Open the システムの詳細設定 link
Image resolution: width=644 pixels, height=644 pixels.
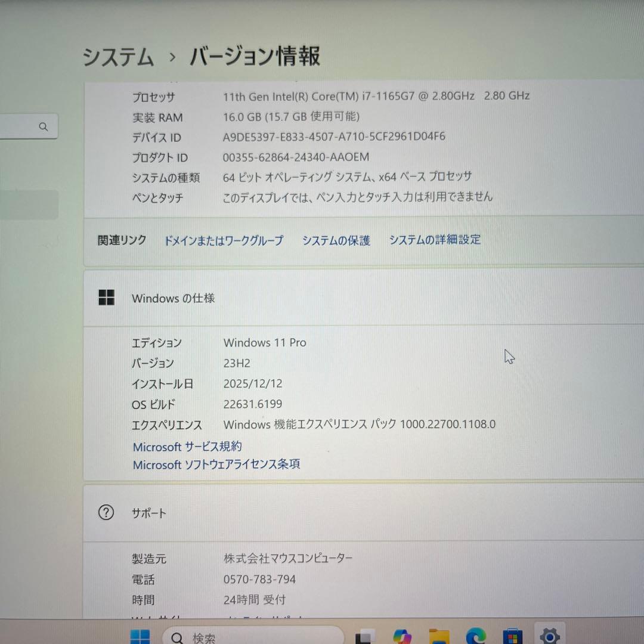click(x=434, y=240)
